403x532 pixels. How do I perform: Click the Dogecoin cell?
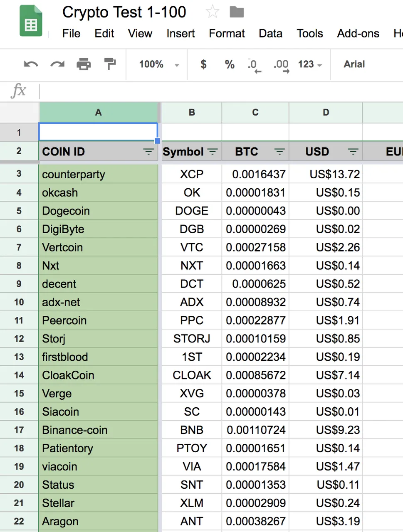[x=99, y=211]
